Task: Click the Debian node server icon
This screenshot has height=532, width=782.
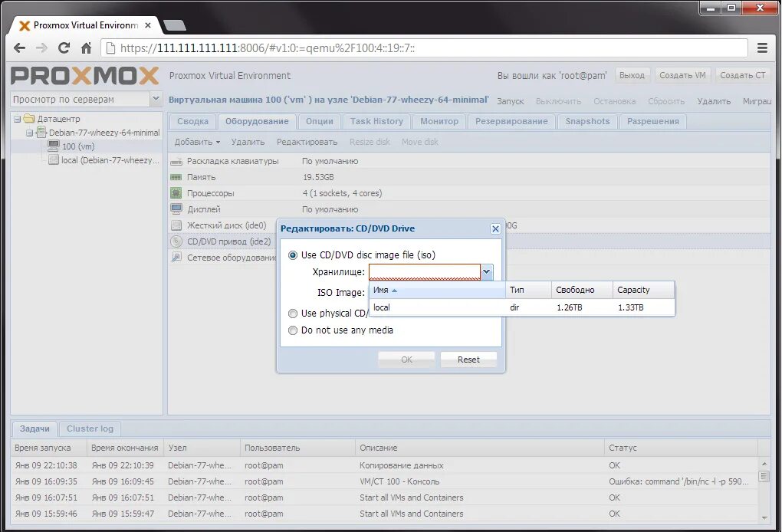Action: [42, 132]
